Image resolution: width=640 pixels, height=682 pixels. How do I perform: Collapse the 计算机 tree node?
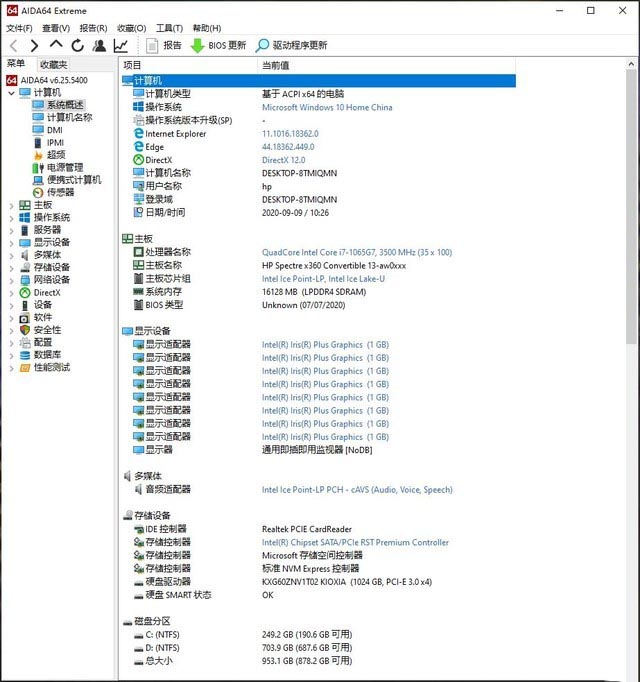12,93
